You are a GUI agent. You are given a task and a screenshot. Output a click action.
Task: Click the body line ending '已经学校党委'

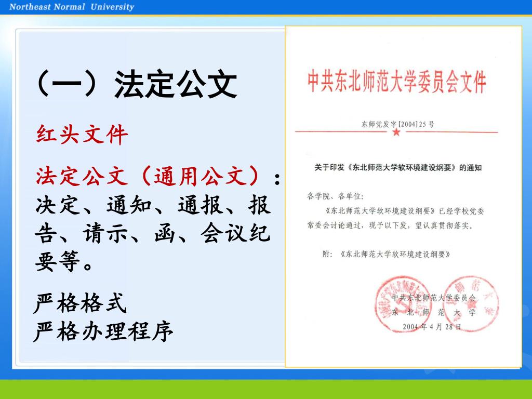coord(404,211)
